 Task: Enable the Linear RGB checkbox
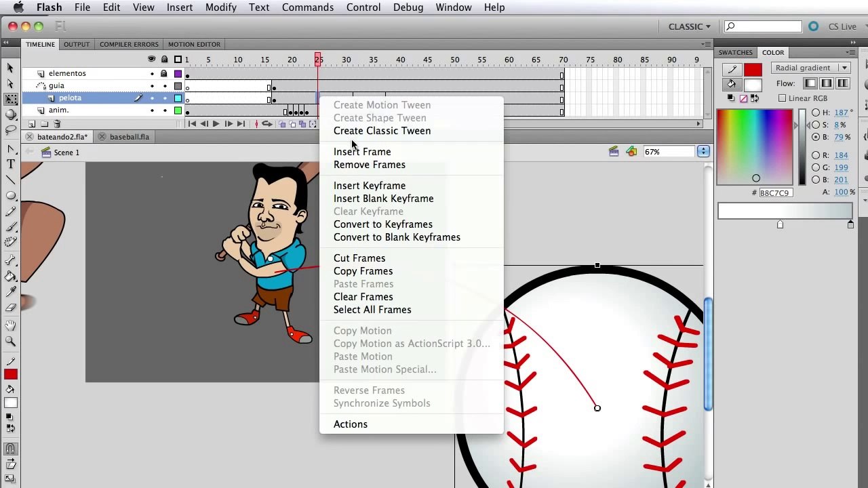pos(783,98)
